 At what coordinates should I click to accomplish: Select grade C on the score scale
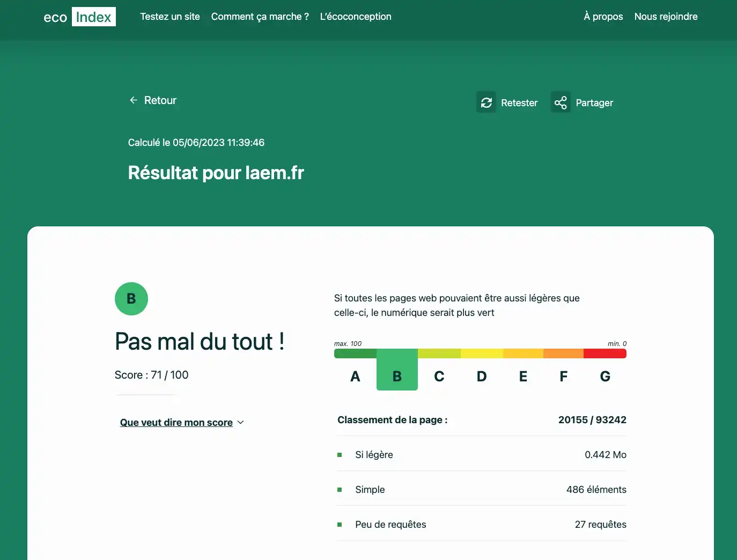[x=439, y=377]
